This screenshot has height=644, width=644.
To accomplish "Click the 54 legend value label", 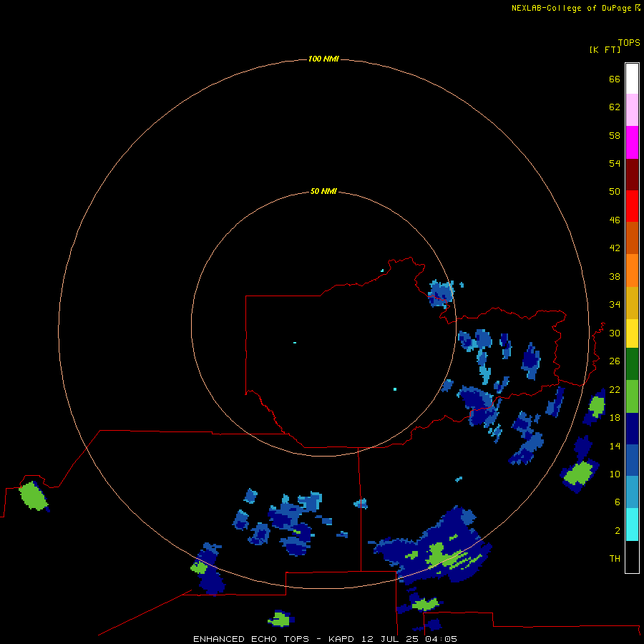I will coord(615,163).
